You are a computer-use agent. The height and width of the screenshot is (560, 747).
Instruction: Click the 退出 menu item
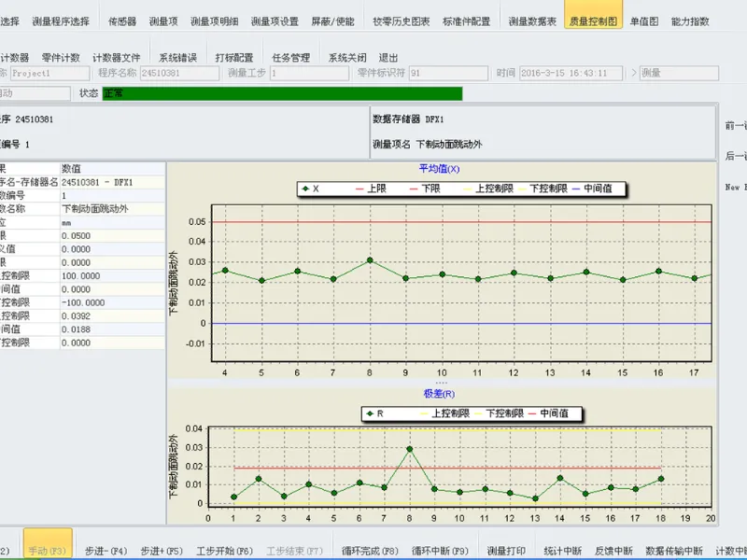click(388, 58)
